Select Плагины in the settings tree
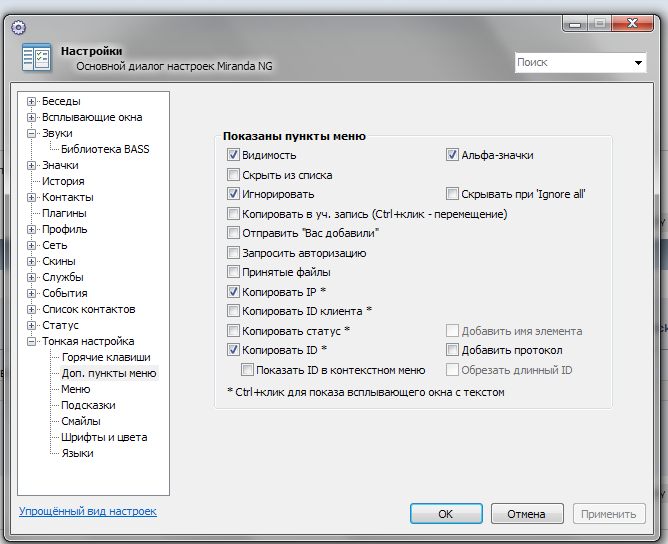 64,213
